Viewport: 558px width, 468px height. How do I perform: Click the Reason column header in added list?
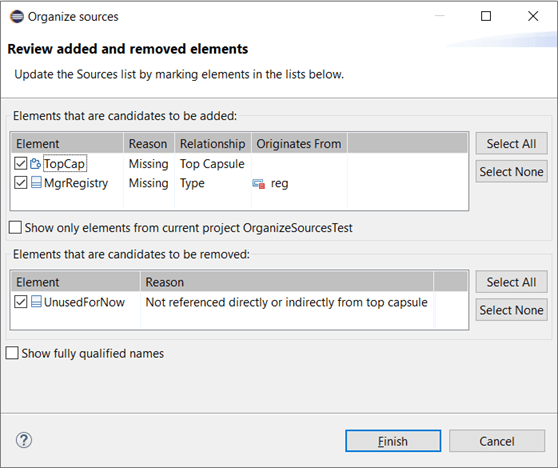coord(149,143)
